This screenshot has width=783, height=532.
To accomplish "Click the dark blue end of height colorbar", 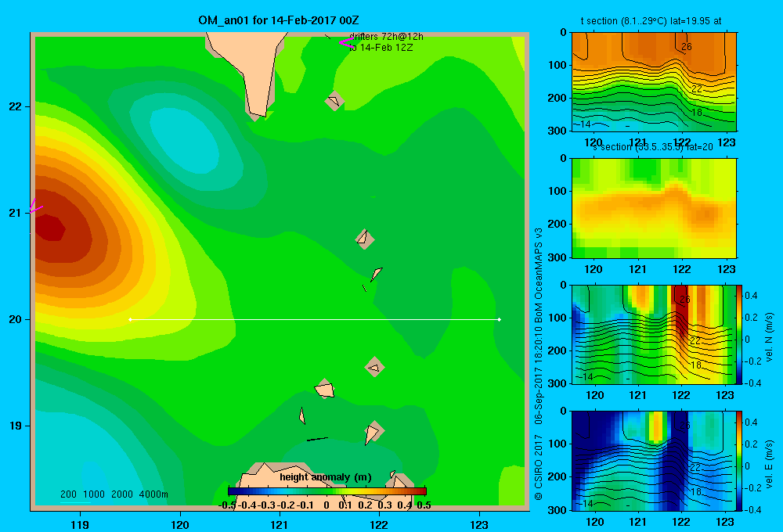I will (x=233, y=491).
